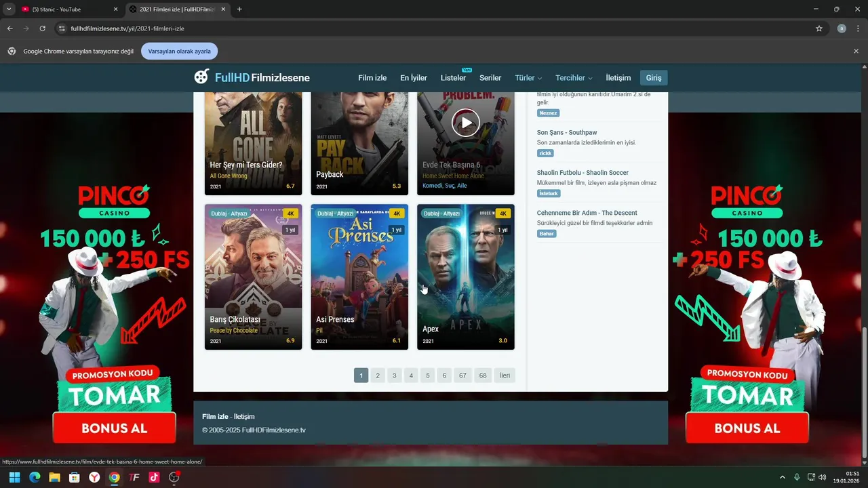Go to pagination page 3
The image size is (868, 488).
pos(395,375)
